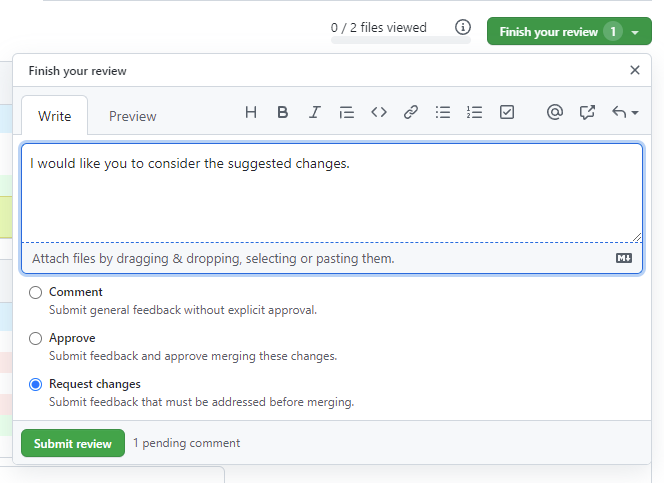The image size is (664, 483).
Task: Click the Submit review button
Action: click(x=73, y=443)
